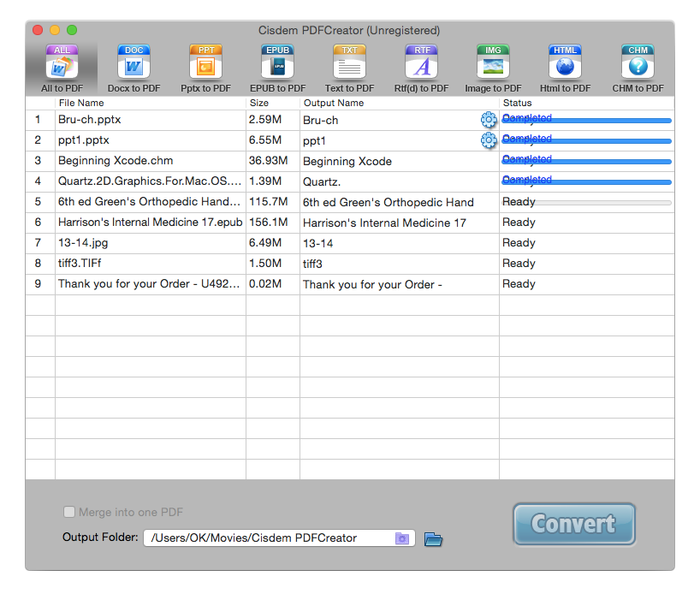Open settings gear for ppt1 row
This screenshot has width=700, height=594.
point(489,140)
